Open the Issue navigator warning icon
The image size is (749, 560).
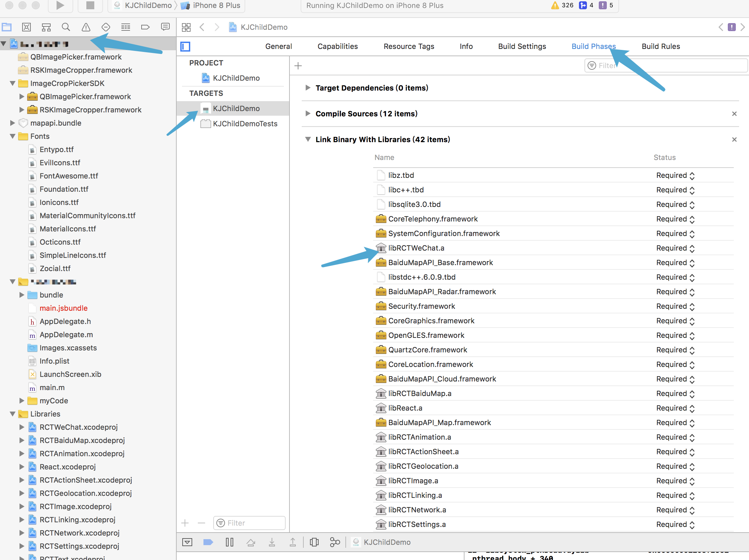tap(86, 27)
